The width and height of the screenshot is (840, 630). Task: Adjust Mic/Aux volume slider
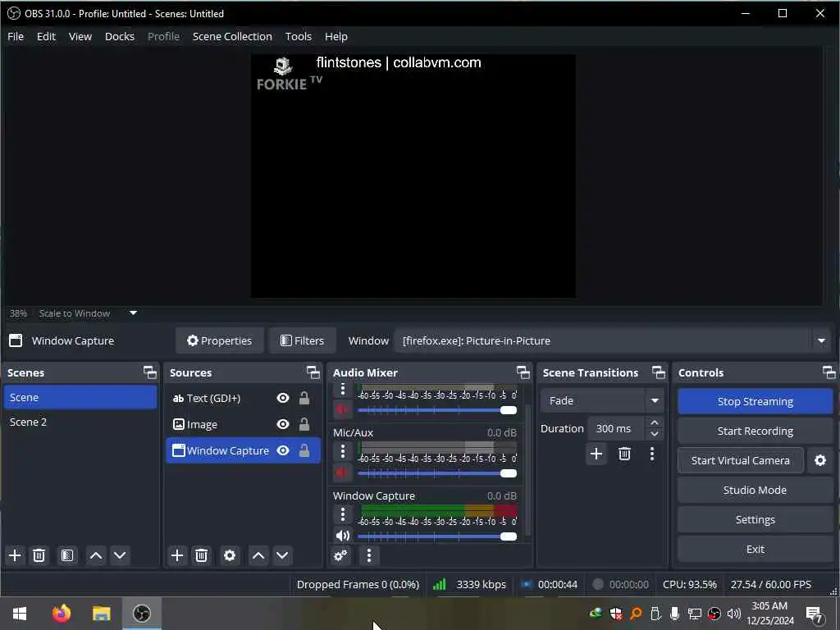click(x=436, y=473)
